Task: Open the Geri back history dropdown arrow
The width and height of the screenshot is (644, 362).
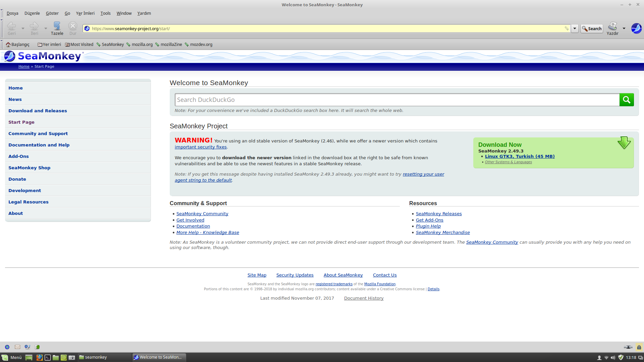Action: tap(23, 28)
